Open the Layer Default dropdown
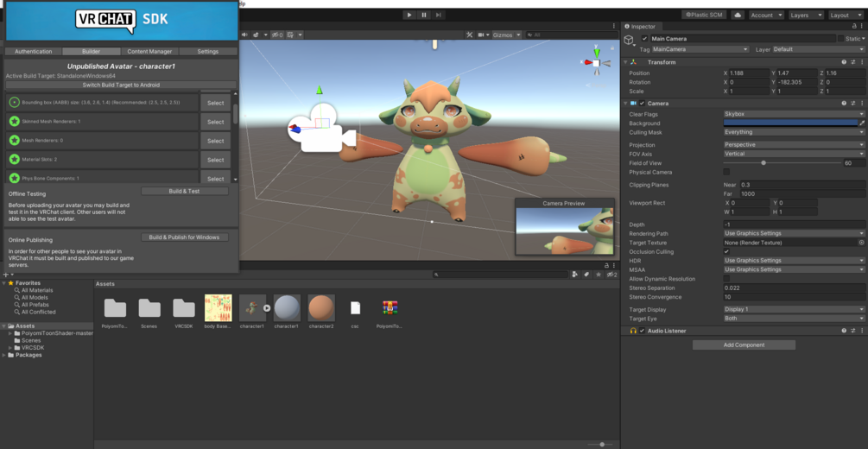 [819, 49]
